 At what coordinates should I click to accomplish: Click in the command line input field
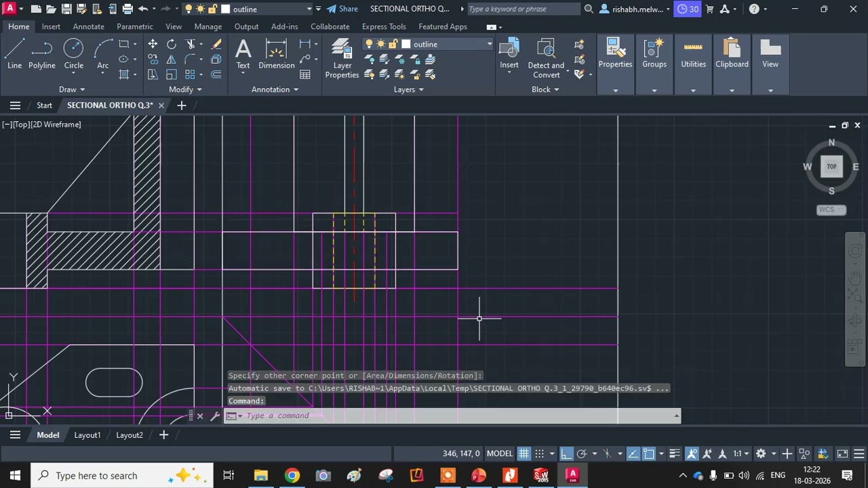(x=458, y=415)
